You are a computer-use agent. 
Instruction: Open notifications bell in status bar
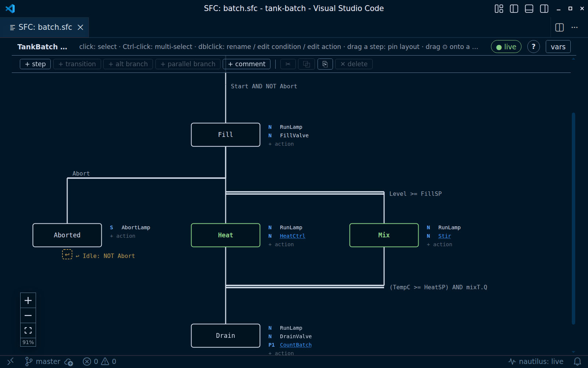(x=577, y=361)
